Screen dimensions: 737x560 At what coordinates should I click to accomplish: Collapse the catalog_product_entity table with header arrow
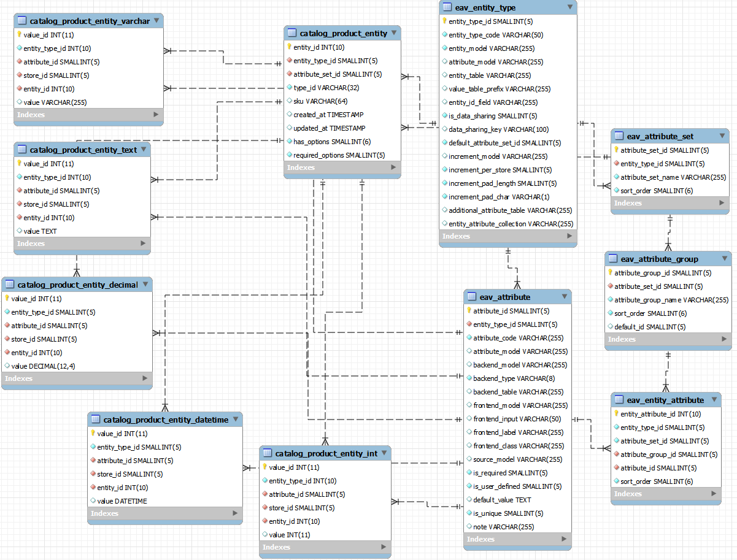(394, 33)
